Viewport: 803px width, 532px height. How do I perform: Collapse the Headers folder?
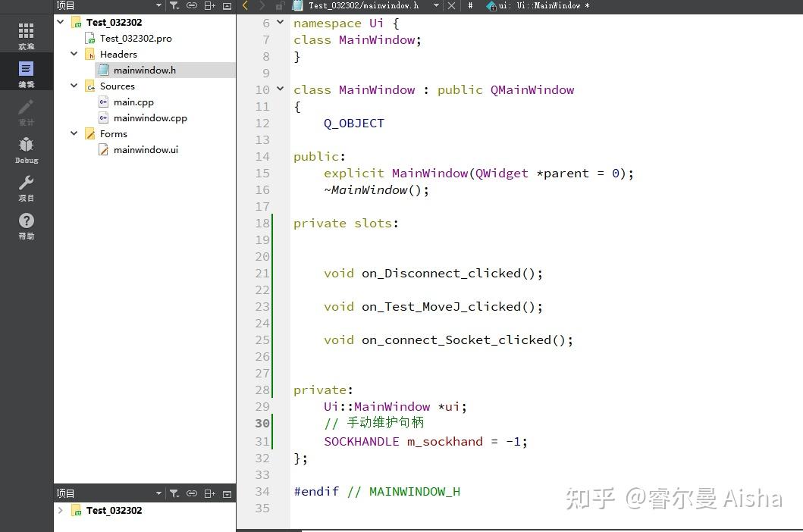pyautogui.click(x=74, y=54)
